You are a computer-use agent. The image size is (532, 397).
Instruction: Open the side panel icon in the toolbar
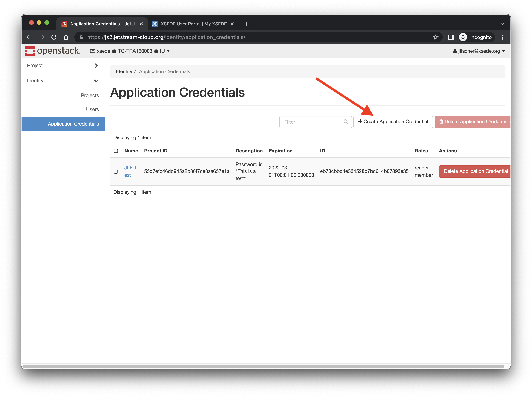pyautogui.click(x=450, y=37)
